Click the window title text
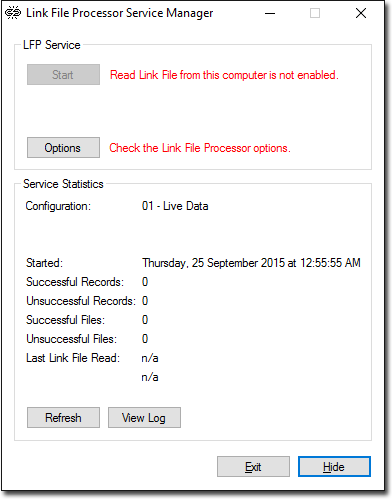The height and width of the screenshot is (499, 392). pyautogui.click(x=120, y=13)
